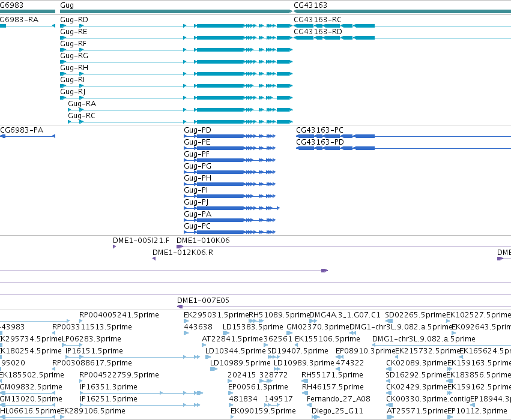The width and height of the screenshot is (511, 420).
Task: Select the CG43163-RD transcript label
Action: tap(318, 32)
